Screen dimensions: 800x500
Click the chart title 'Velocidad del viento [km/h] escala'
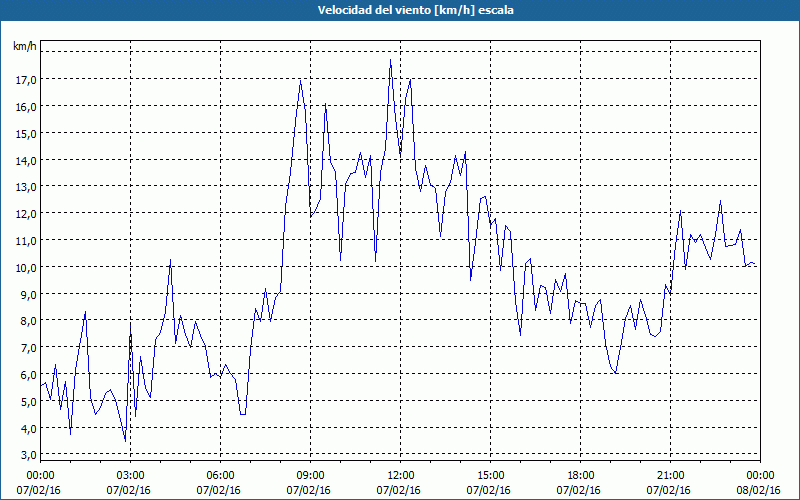click(x=415, y=10)
